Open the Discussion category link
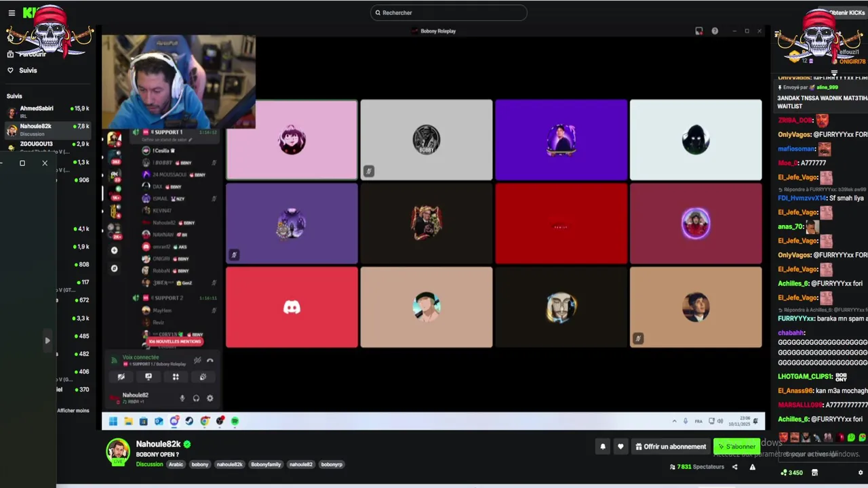 [x=149, y=465]
